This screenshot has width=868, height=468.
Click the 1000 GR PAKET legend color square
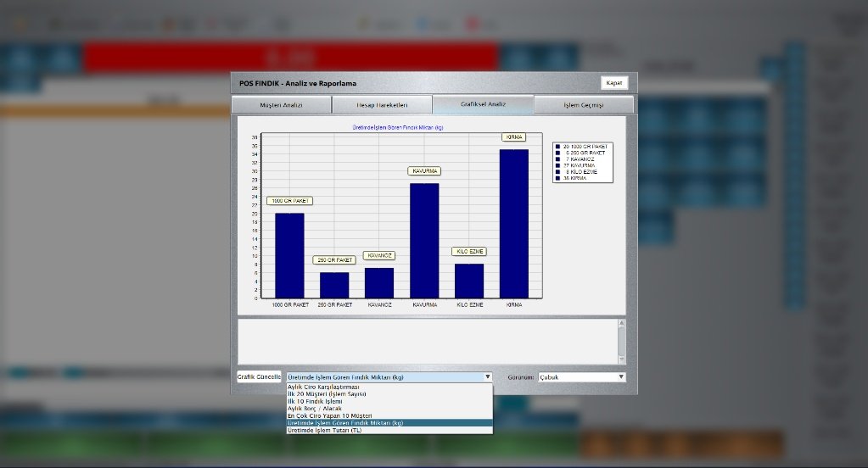coord(558,147)
